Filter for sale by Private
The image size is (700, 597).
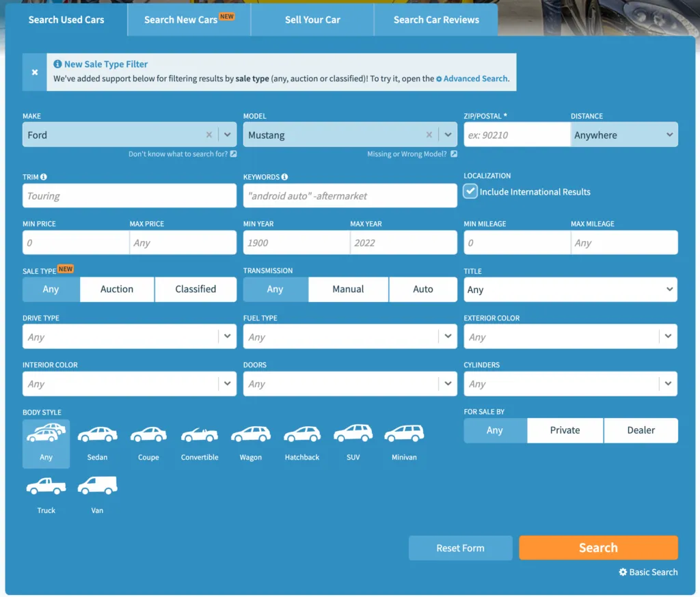click(565, 430)
